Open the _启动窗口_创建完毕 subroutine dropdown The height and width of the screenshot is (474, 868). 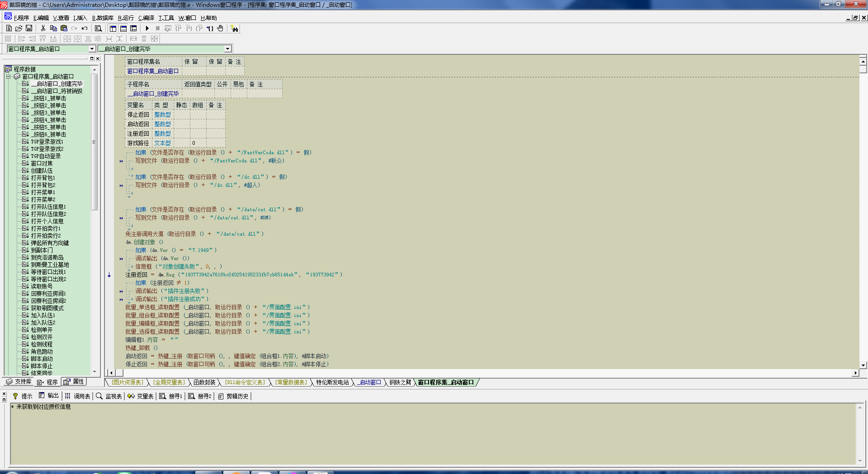tap(227, 49)
